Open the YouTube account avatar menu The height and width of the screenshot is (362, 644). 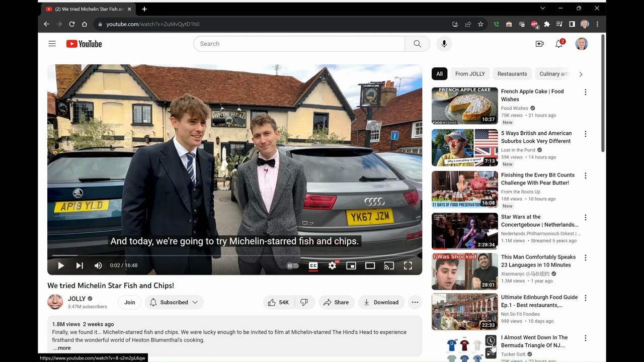[x=582, y=44]
